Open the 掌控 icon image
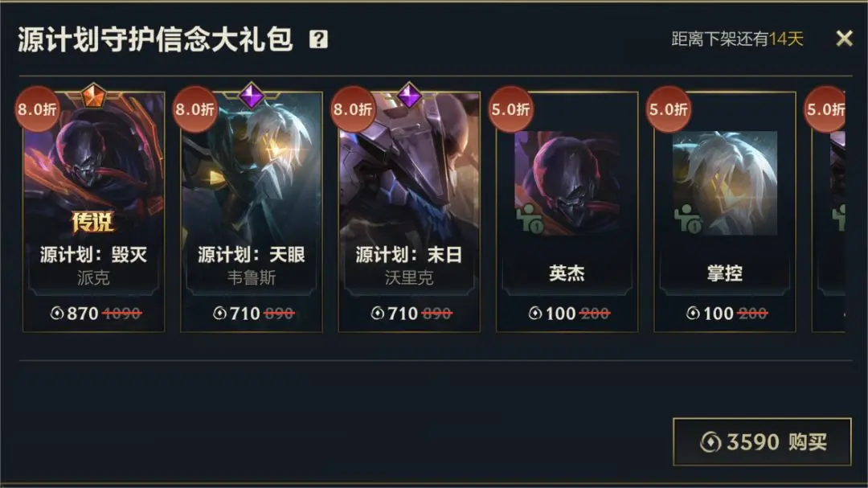Screen dimensions: 868x488 pyautogui.click(x=725, y=183)
